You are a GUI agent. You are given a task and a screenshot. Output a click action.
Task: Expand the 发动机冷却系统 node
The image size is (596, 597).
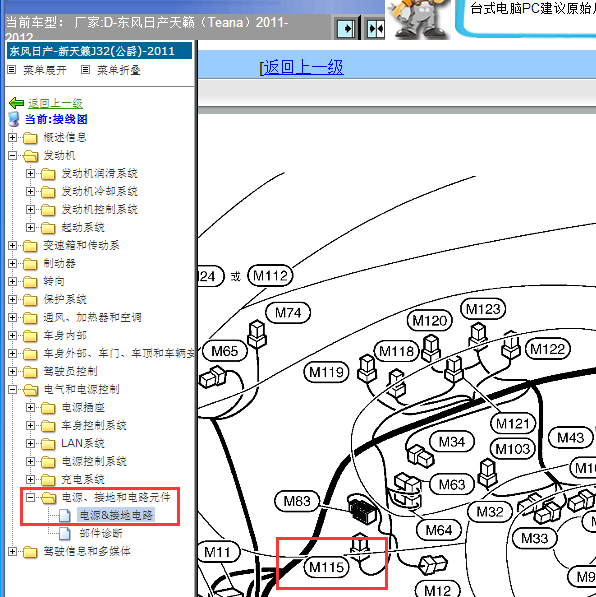[x=30, y=192]
